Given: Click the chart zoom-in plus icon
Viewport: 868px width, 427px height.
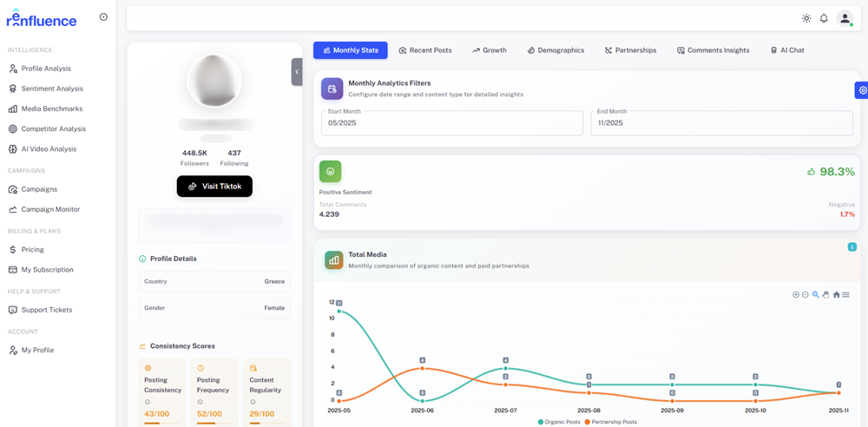Looking at the screenshot, I should click(796, 295).
